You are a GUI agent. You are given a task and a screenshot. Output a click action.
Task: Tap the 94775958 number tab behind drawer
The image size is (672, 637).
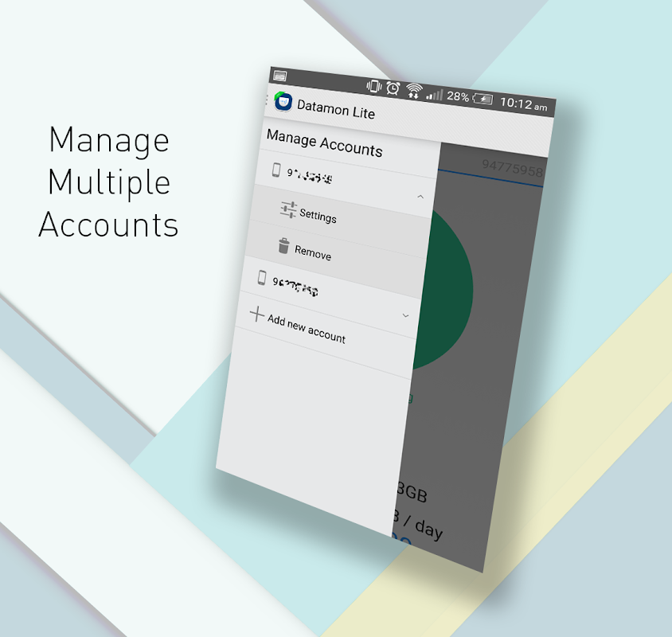[513, 168]
